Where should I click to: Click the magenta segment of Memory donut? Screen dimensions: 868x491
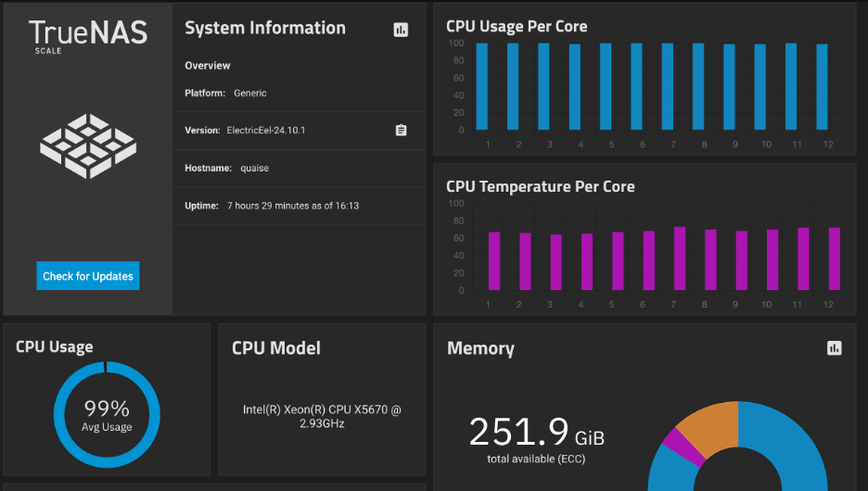[683, 447]
